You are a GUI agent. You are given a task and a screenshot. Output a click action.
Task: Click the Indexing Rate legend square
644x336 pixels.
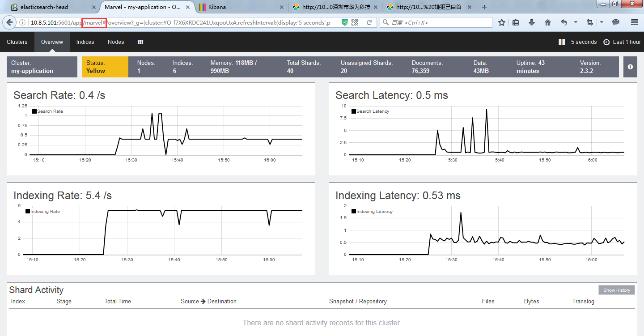tap(27, 212)
